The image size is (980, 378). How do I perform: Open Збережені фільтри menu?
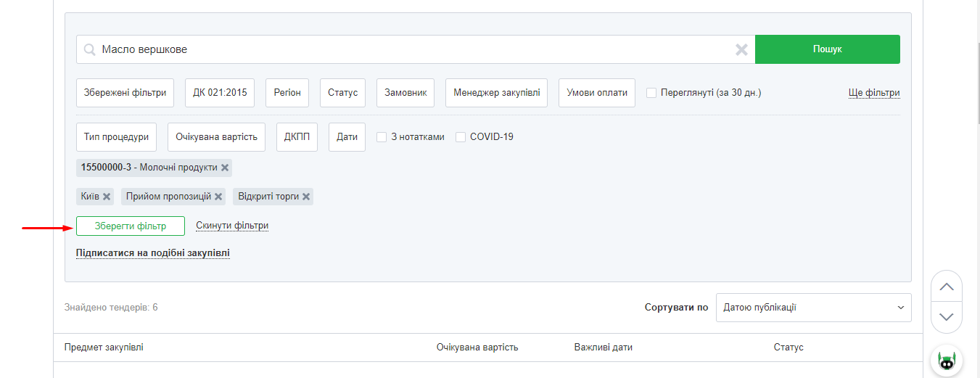click(x=125, y=93)
